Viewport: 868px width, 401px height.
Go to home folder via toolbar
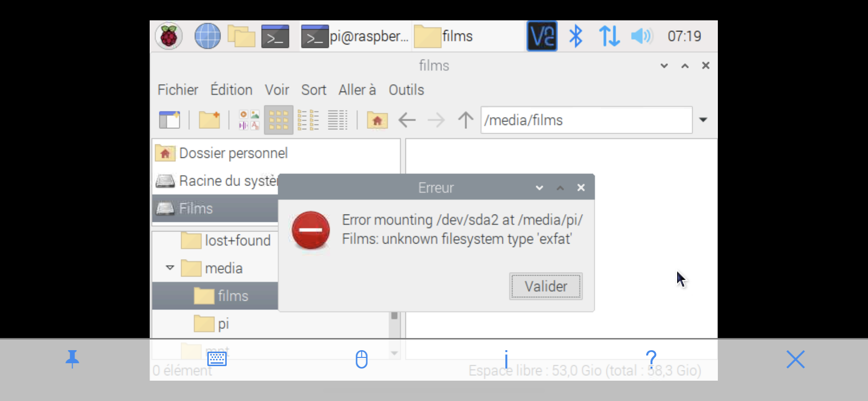click(x=377, y=120)
